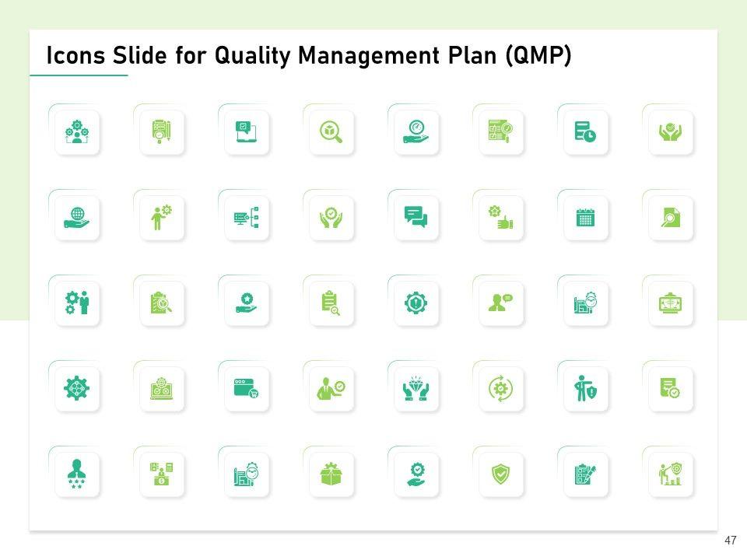Image resolution: width=747 pixels, height=560 pixels.
Task: Select the gear with exclamation mark icon
Action: tap(416, 303)
